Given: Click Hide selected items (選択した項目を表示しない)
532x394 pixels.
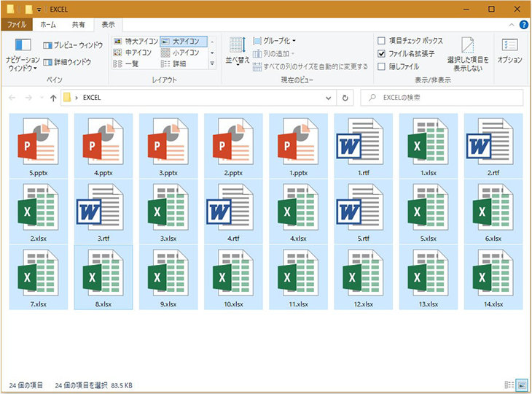Looking at the screenshot, I should click(x=468, y=54).
